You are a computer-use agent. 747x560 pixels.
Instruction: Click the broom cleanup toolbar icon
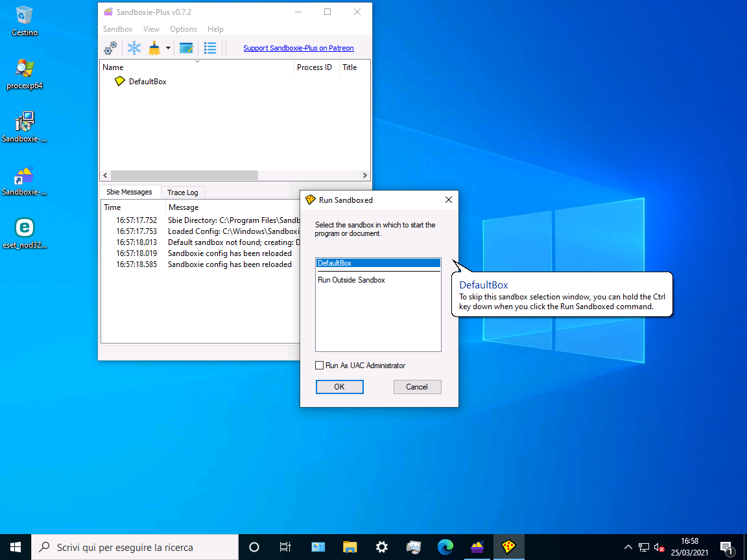coord(154,48)
